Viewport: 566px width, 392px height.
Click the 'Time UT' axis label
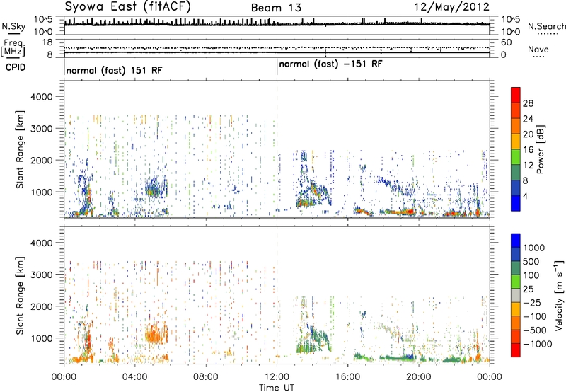tap(277, 387)
